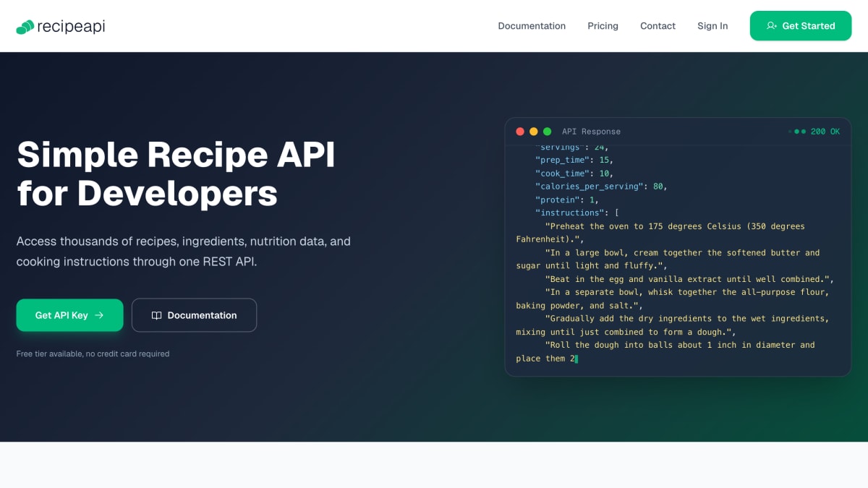Open hero Documentation outlined button
This screenshot has height=488, width=868.
(x=194, y=315)
